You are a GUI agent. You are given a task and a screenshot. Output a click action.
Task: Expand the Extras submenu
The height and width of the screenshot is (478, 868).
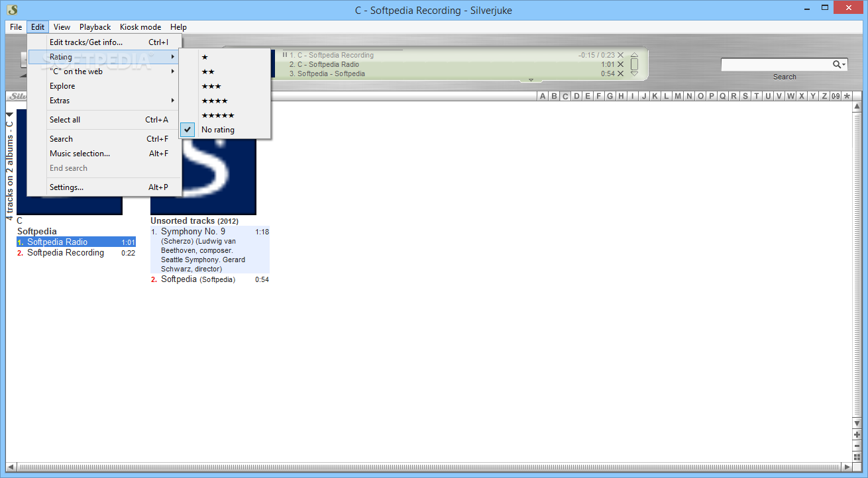coord(104,101)
